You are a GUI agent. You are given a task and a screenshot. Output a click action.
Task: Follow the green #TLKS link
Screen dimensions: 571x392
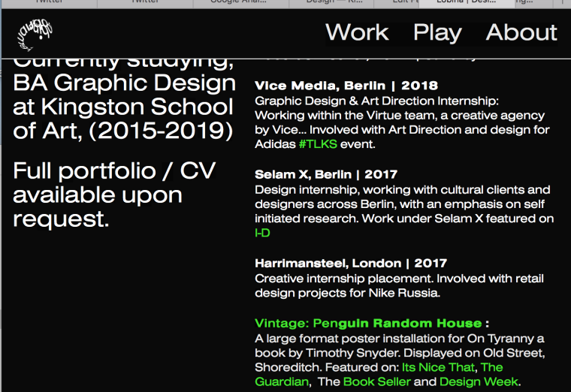click(318, 144)
